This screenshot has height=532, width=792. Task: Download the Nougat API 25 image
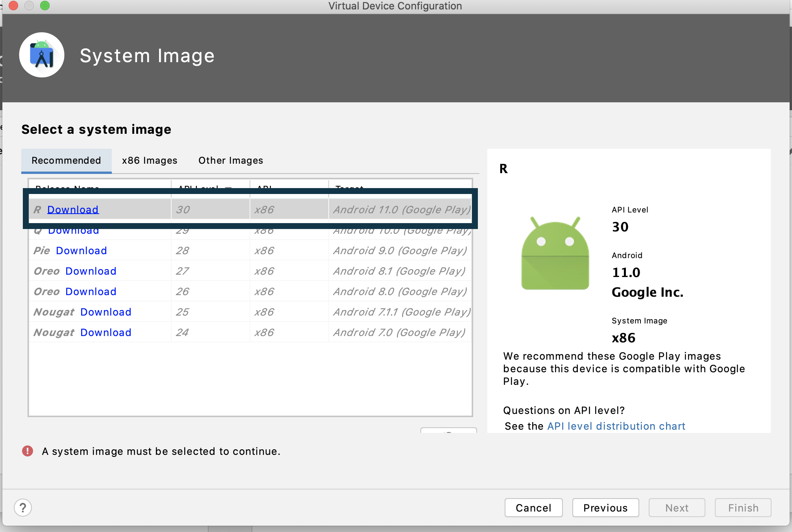coord(106,312)
